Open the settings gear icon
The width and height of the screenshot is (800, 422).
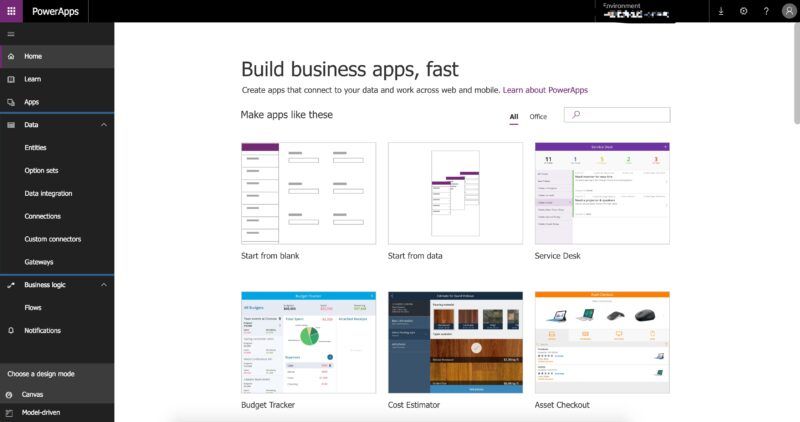pyautogui.click(x=743, y=11)
